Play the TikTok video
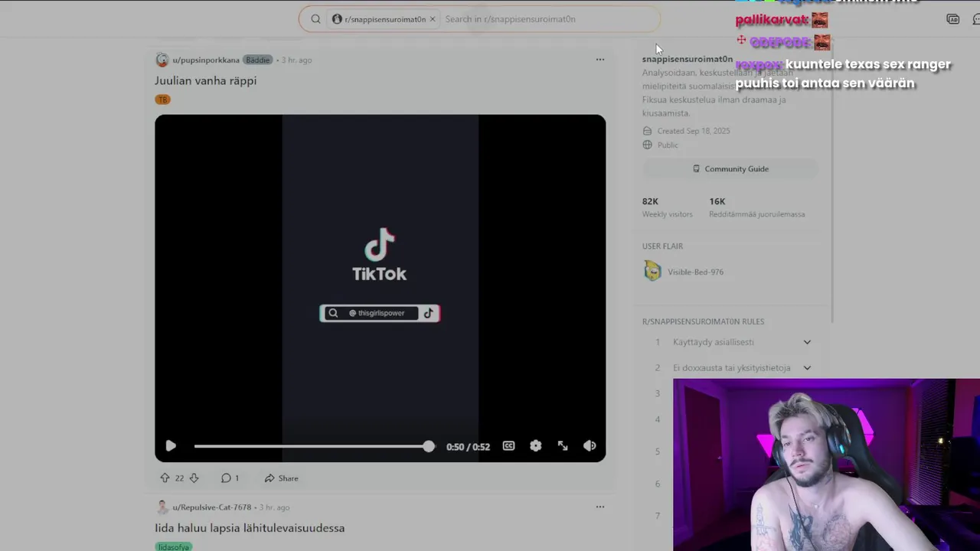This screenshot has width=980, height=551. point(171,446)
